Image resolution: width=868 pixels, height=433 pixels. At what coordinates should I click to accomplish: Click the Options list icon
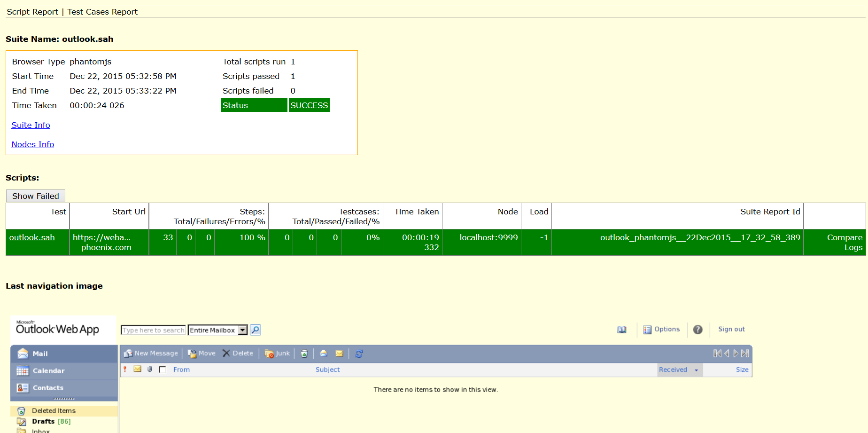[x=647, y=330]
